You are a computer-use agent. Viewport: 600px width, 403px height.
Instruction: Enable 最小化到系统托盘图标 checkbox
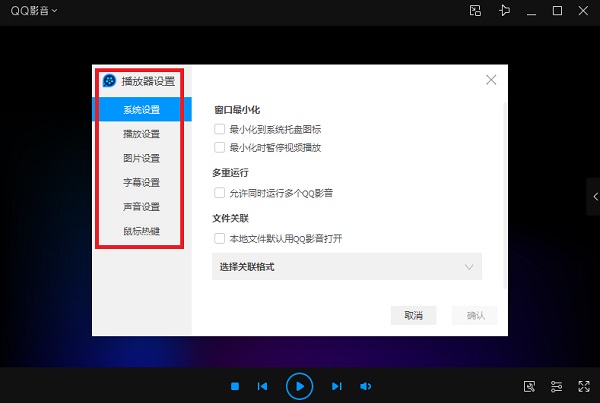coord(219,130)
